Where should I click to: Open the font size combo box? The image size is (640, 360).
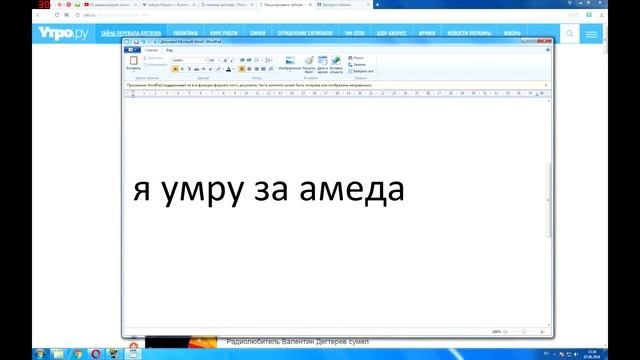[214, 60]
